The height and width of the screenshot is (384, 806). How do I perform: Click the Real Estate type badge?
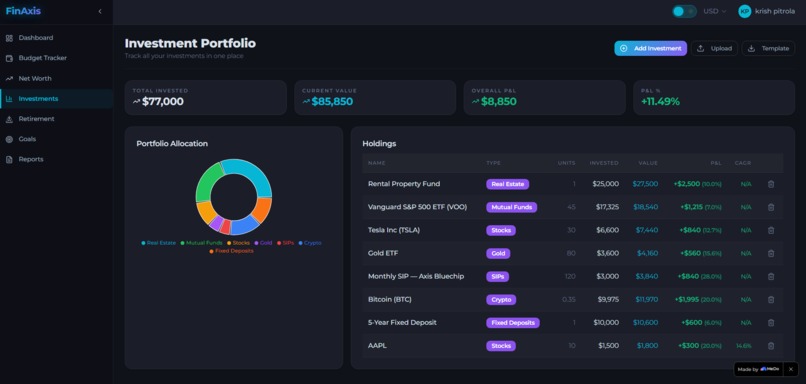[x=507, y=184]
